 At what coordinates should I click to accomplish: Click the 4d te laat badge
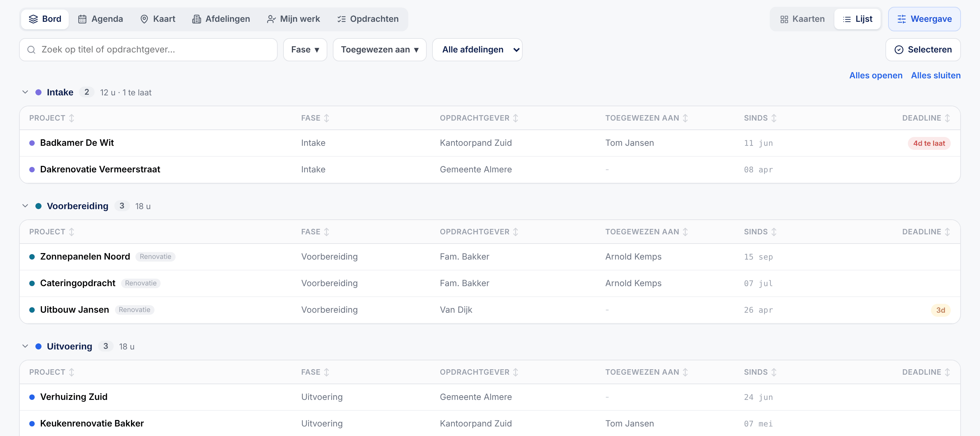929,143
